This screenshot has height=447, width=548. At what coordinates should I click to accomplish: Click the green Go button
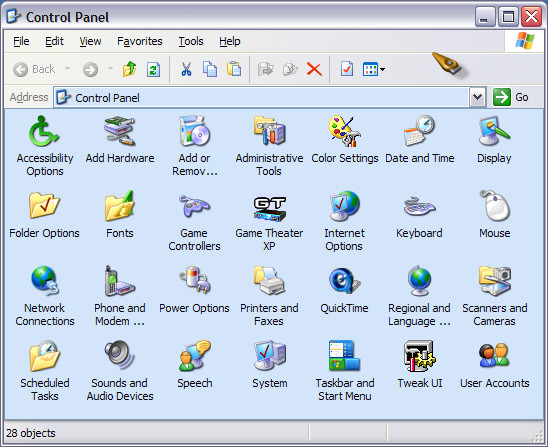tap(511, 97)
